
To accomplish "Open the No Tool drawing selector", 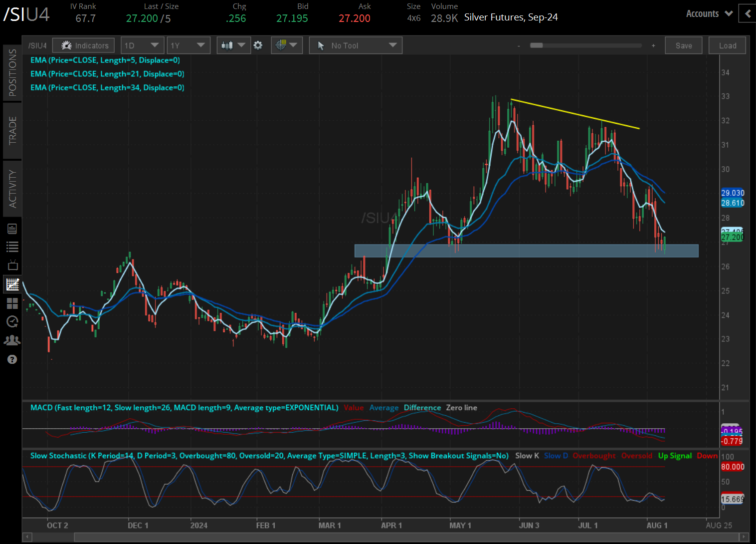I will coord(356,45).
